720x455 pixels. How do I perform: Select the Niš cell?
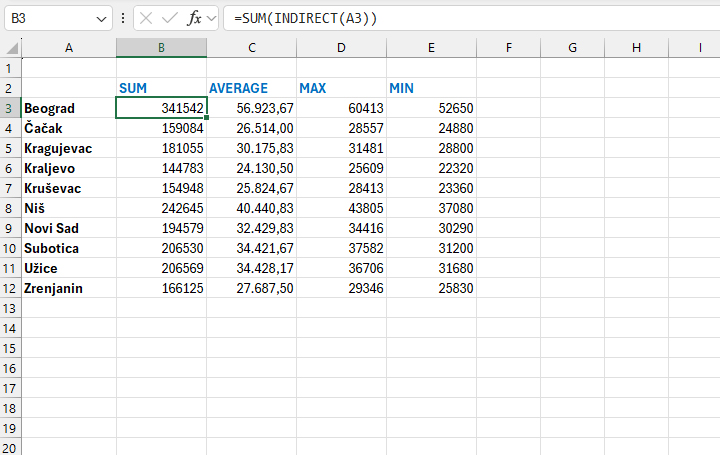coord(69,208)
